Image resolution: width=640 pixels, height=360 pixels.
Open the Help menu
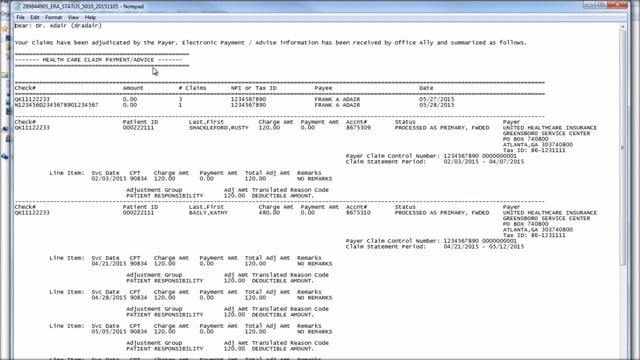[x=90, y=18]
